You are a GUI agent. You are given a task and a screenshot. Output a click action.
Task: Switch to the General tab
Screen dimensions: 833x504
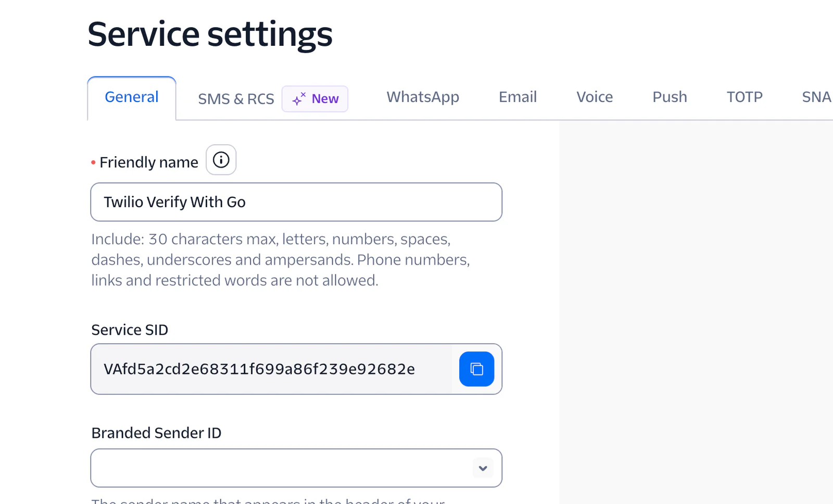click(132, 97)
